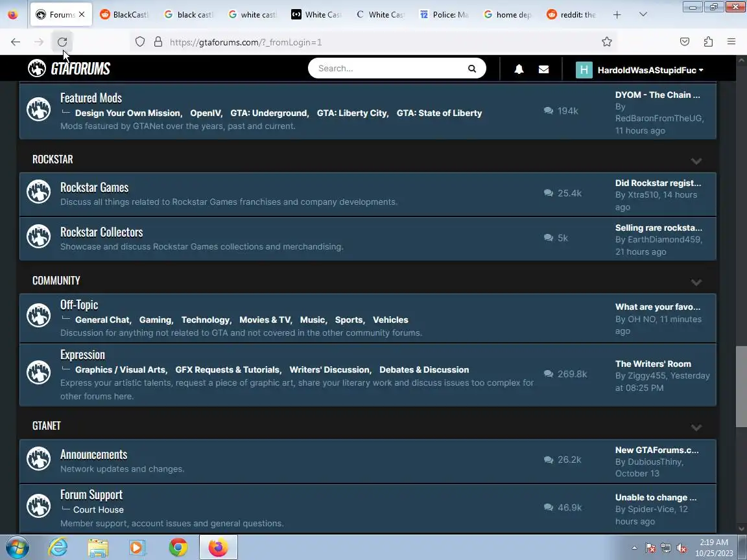Switch to the home dep tab

click(508, 15)
